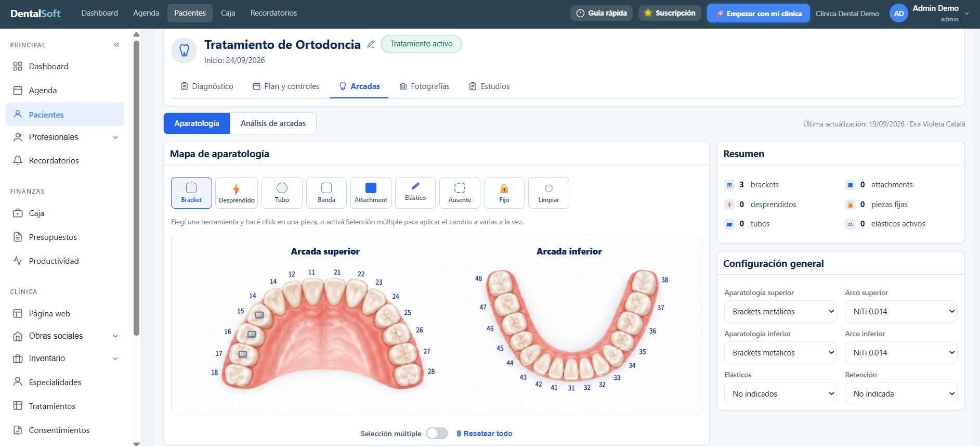980x446 pixels.
Task: Open the Aparatología inferior dropdown
Action: pos(780,352)
